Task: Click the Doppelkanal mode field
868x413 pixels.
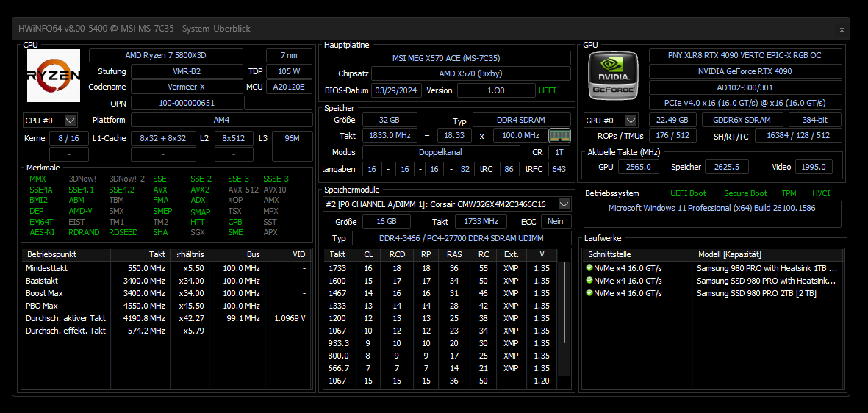Action: pos(441,152)
